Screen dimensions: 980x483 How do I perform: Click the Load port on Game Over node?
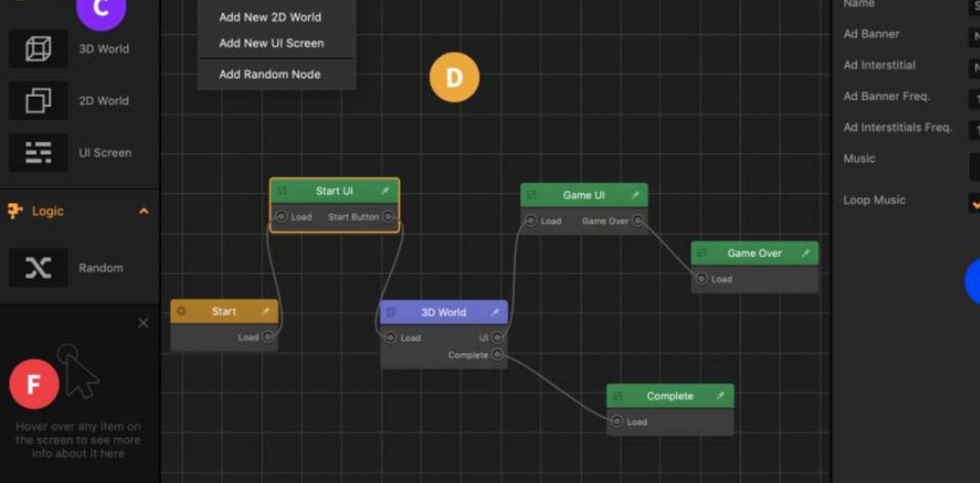pyautogui.click(x=701, y=278)
